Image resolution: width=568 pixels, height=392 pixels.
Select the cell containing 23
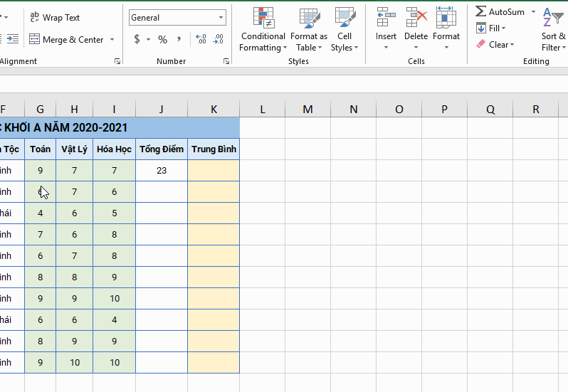point(162,171)
